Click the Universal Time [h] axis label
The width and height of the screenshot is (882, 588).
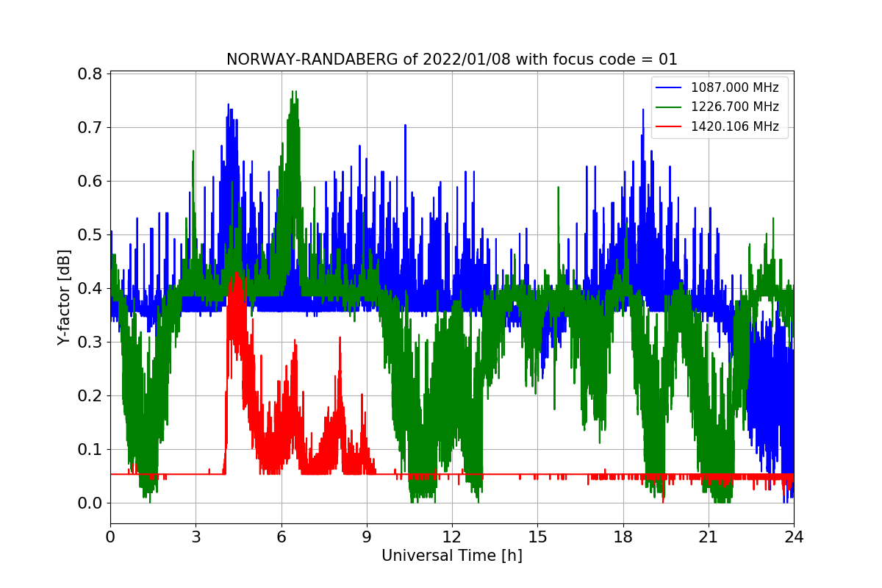point(452,556)
